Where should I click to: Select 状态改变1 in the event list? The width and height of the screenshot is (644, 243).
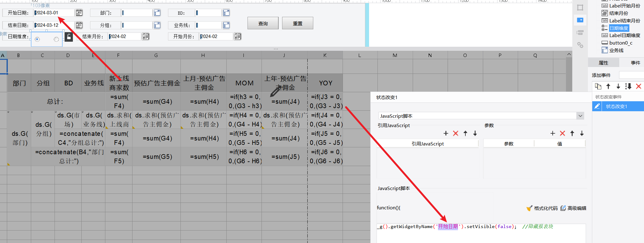pyautogui.click(x=618, y=106)
